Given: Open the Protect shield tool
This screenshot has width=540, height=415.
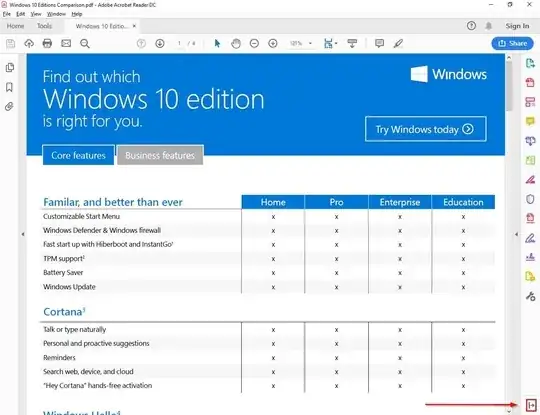Looking at the screenshot, I should point(530,199).
